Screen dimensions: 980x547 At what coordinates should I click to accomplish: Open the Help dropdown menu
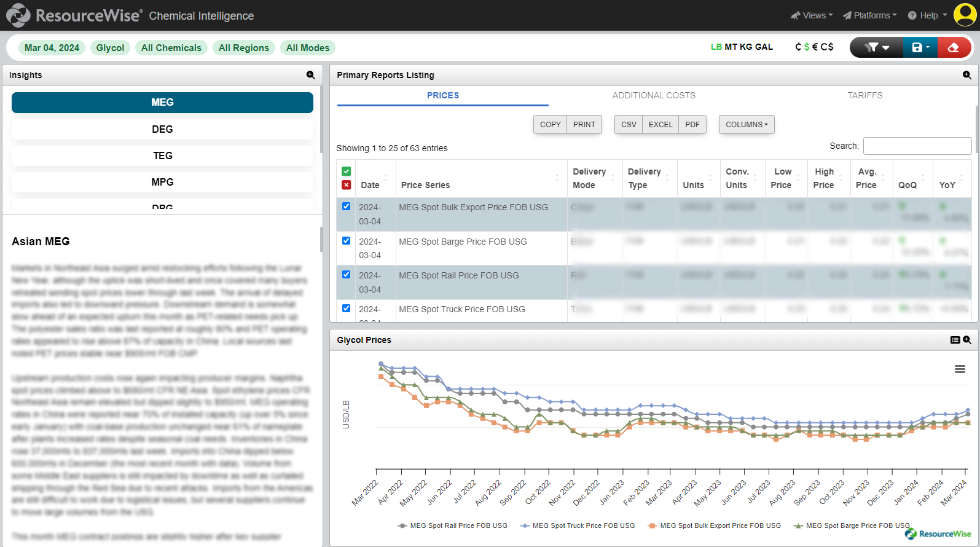pos(927,15)
